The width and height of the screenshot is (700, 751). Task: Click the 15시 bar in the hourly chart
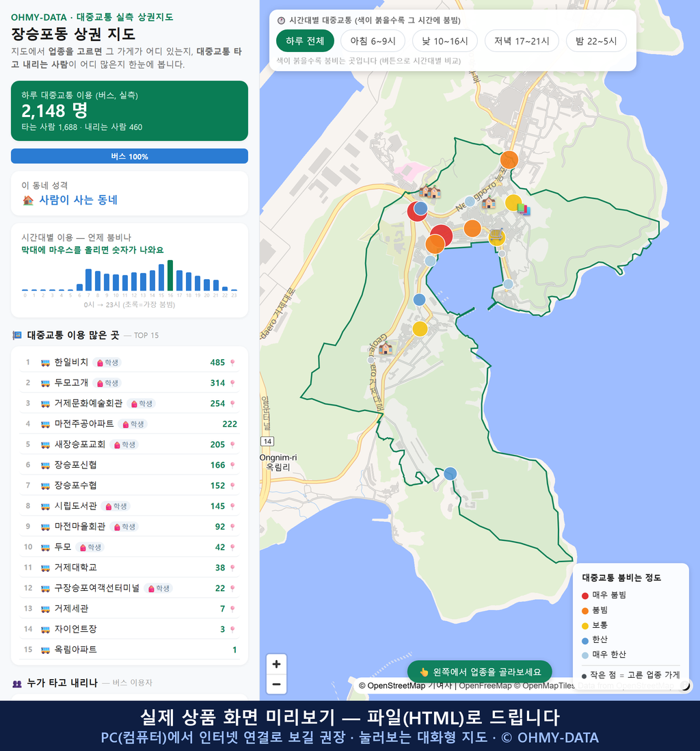(x=161, y=277)
